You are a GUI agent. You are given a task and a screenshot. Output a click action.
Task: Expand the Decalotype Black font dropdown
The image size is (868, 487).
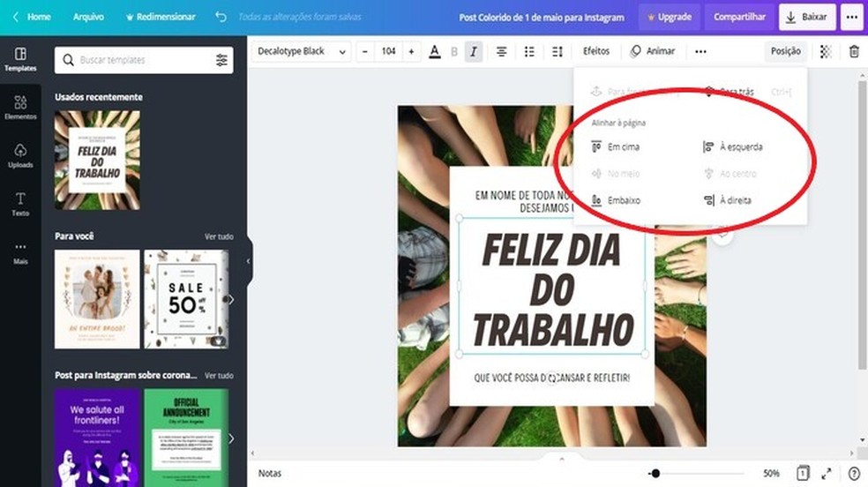click(x=301, y=52)
